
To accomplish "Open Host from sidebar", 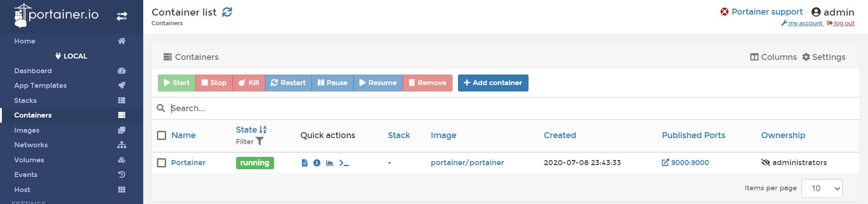I will (22, 190).
